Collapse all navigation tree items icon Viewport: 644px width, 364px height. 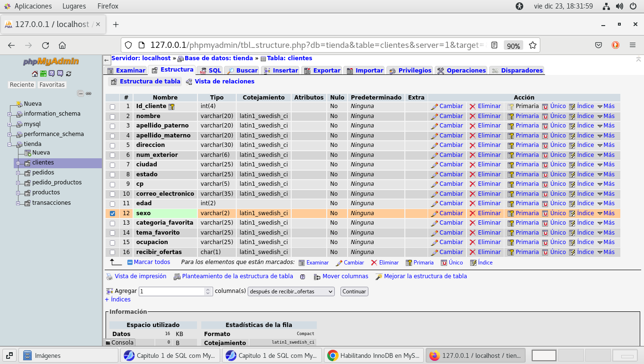[80, 93]
